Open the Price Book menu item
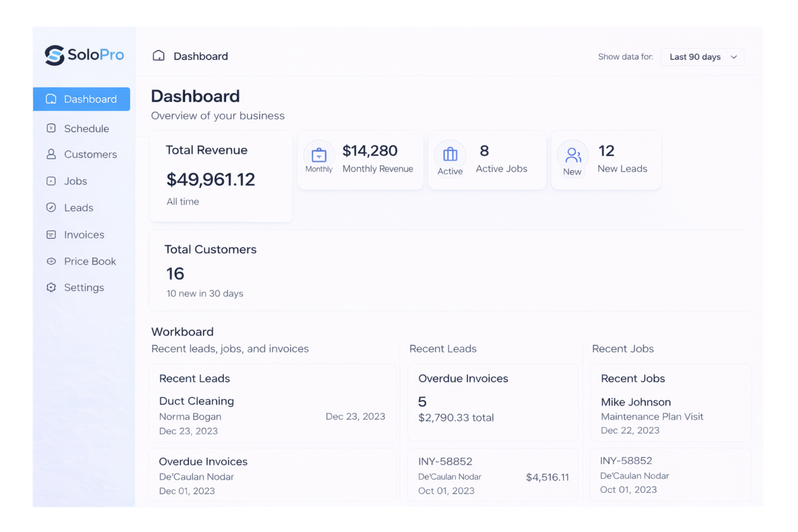This screenshot has width=798, height=532. coord(81,261)
